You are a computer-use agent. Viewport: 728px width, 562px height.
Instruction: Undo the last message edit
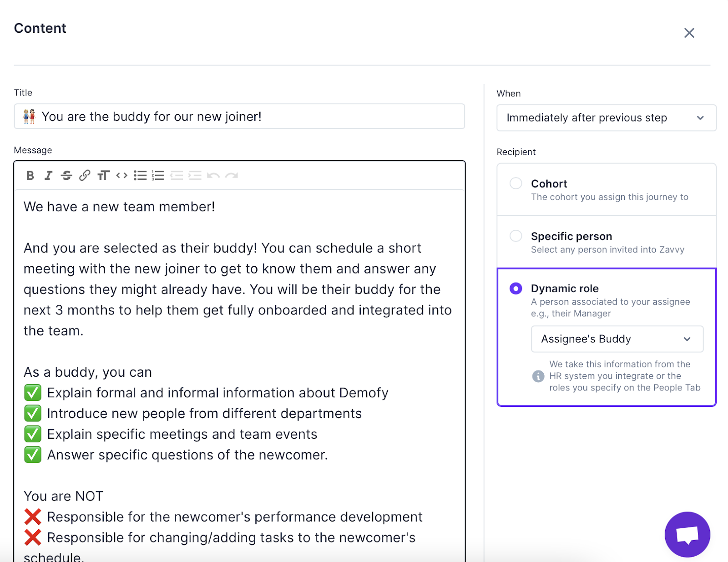[x=214, y=176]
